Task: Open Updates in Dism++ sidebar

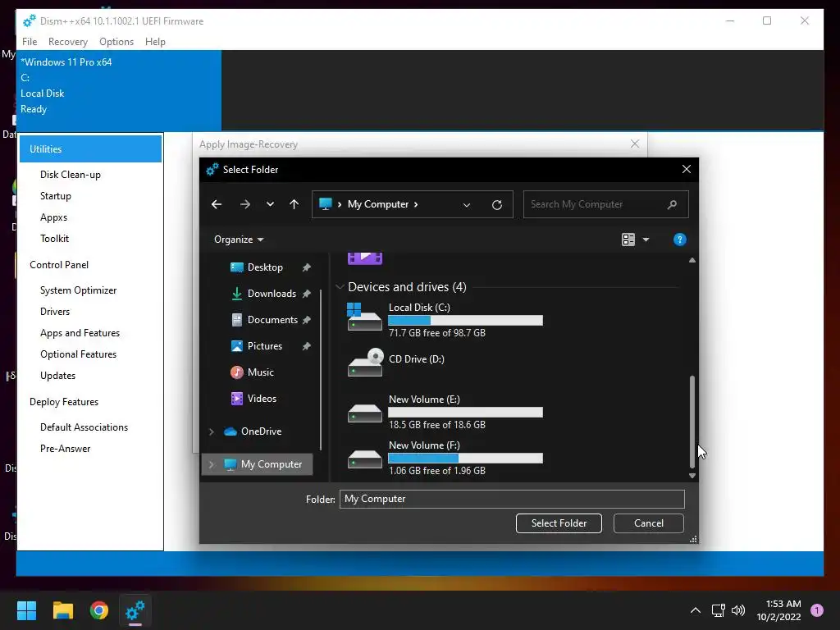Action: click(x=58, y=376)
